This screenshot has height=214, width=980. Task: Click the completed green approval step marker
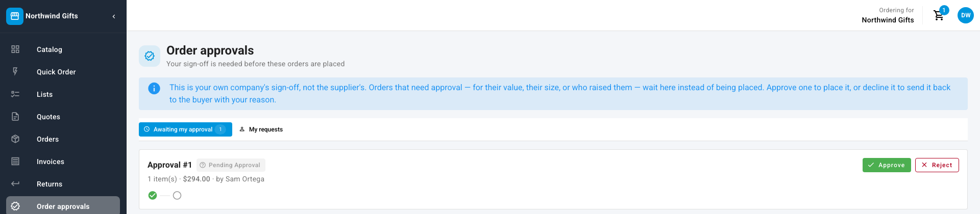[153, 195]
